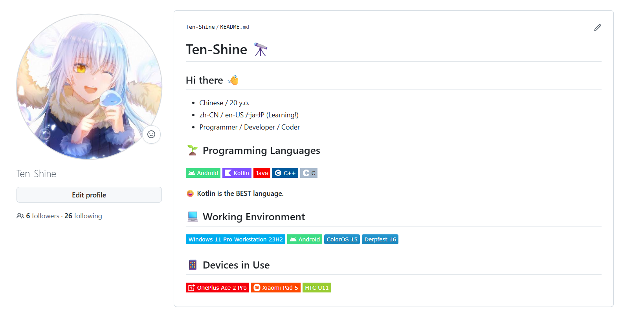
Task: Click the Edit profile button
Action: coord(89,195)
